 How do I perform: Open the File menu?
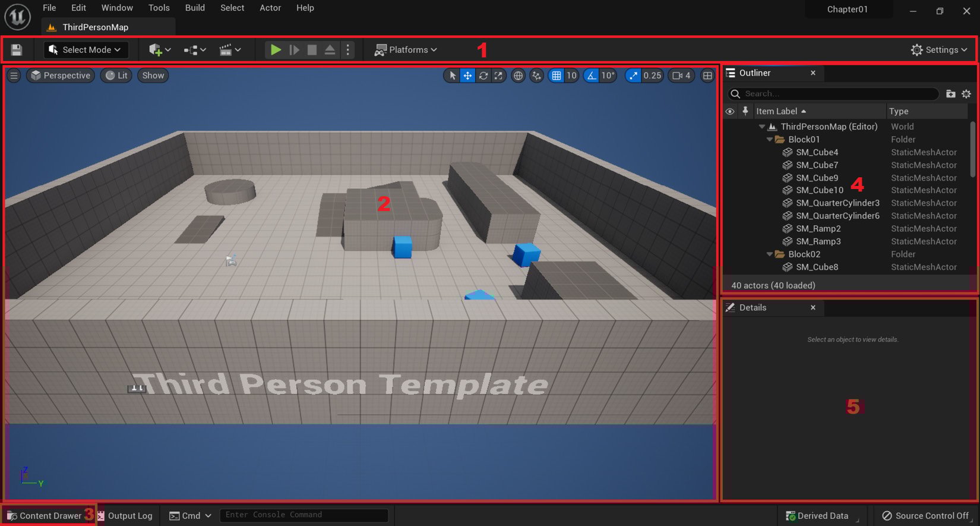click(49, 8)
